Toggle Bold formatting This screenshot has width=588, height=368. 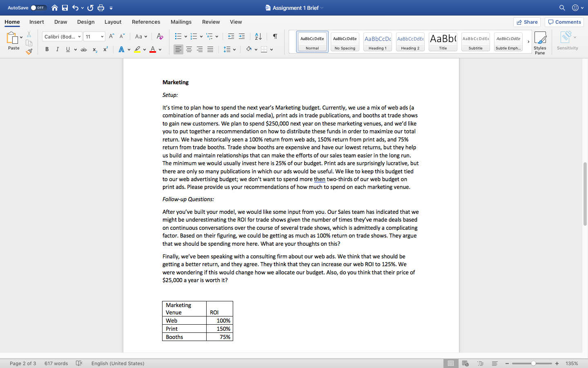[47, 49]
